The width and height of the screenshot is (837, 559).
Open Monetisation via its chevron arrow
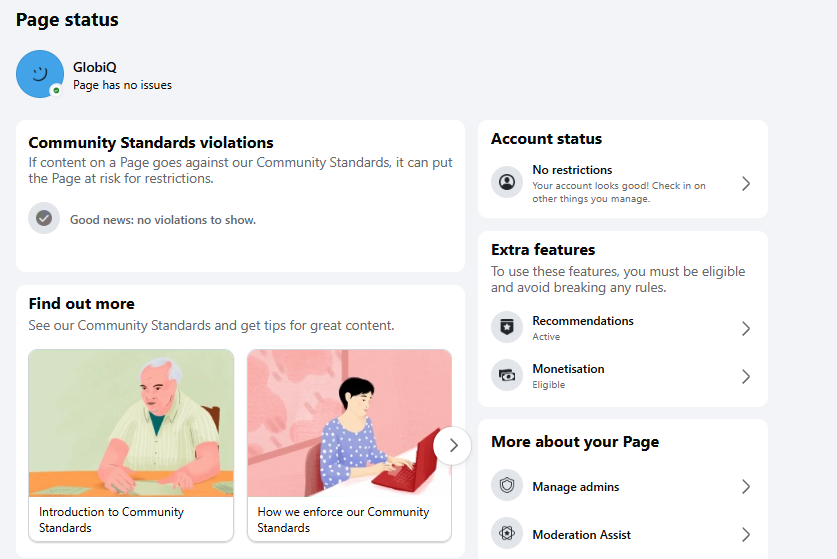point(746,376)
